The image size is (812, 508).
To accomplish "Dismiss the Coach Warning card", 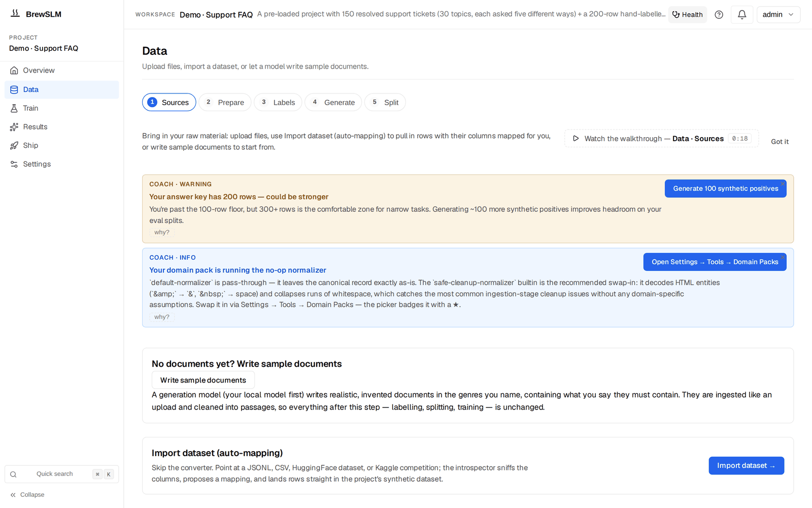I will pyautogui.click(x=783, y=183).
